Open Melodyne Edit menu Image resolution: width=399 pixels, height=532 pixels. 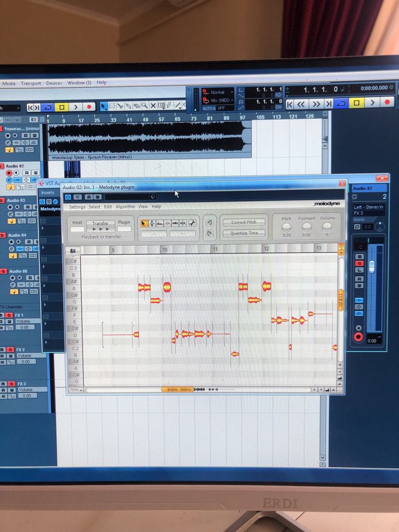(108, 206)
